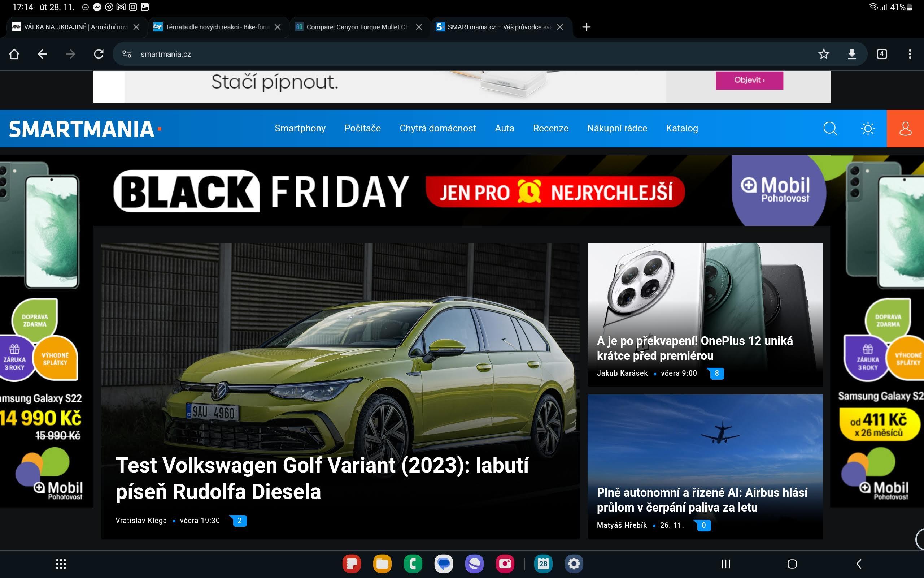Click author Matyáš Hřebík
This screenshot has height=578, width=924.
tap(622, 525)
